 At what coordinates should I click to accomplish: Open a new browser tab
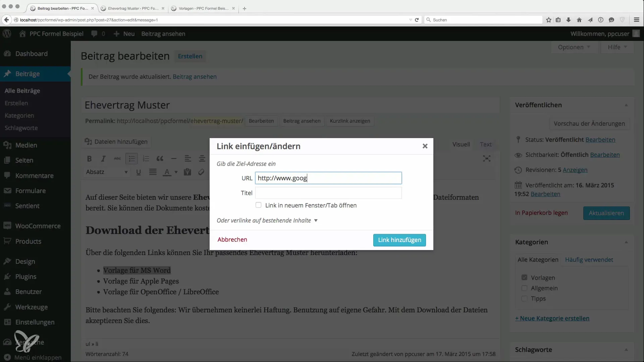(245, 8)
